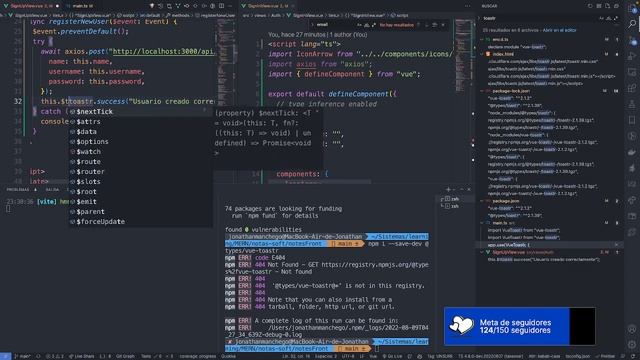Refresh the search results in BUSCAR panel

pos(590,6)
